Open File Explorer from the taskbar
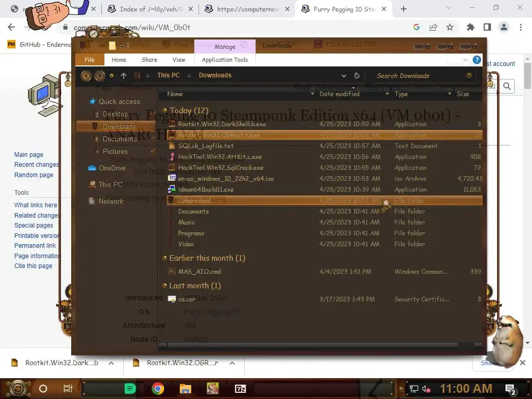Image resolution: width=532 pixels, height=399 pixels. (185, 389)
